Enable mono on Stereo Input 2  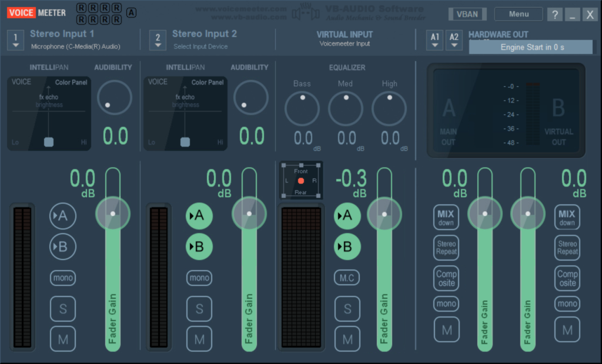(x=199, y=278)
